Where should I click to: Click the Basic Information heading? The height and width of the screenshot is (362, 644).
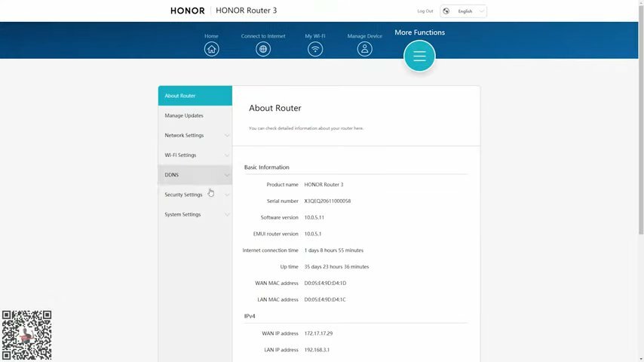[266, 167]
